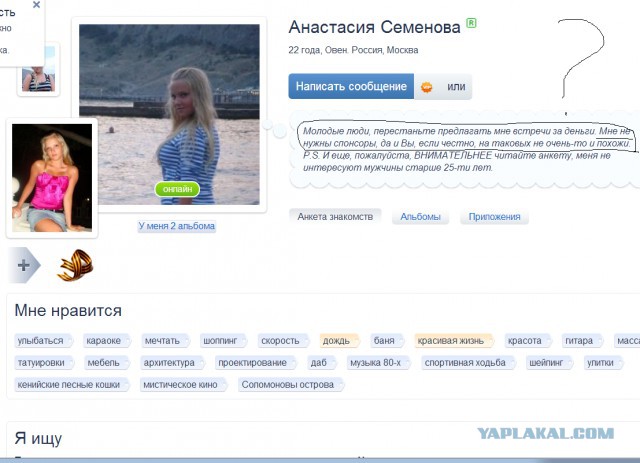Click the 'Мне нравится' section heading
Viewport: 640px width, 463px height.
[68, 311]
